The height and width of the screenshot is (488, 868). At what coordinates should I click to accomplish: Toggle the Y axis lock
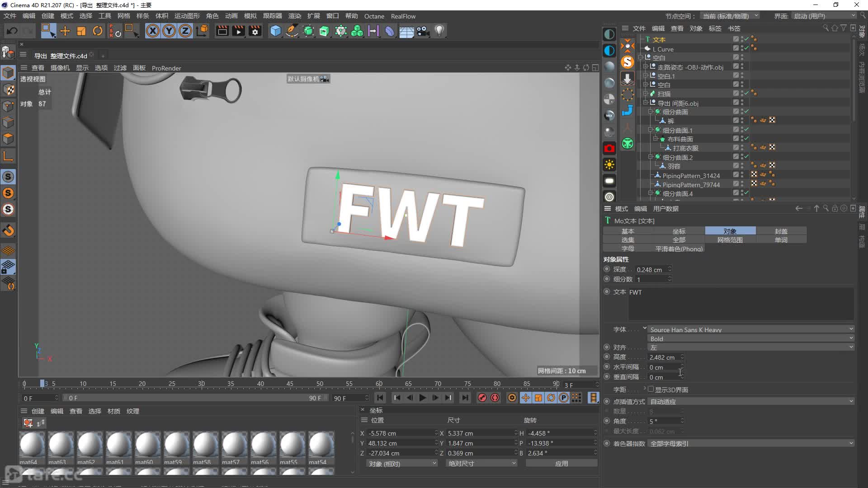pos(169,31)
